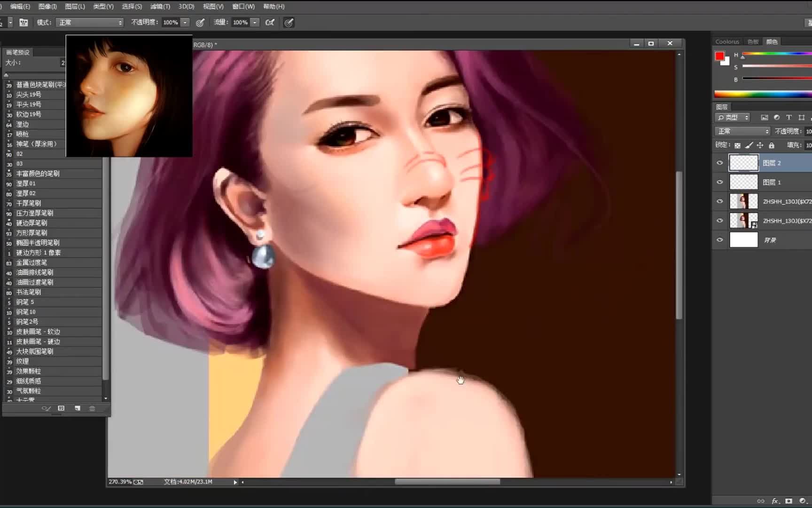Open 不透明度 dropdown arrow in options bar
The height and width of the screenshot is (508, 812).
(x=185, y=22)
